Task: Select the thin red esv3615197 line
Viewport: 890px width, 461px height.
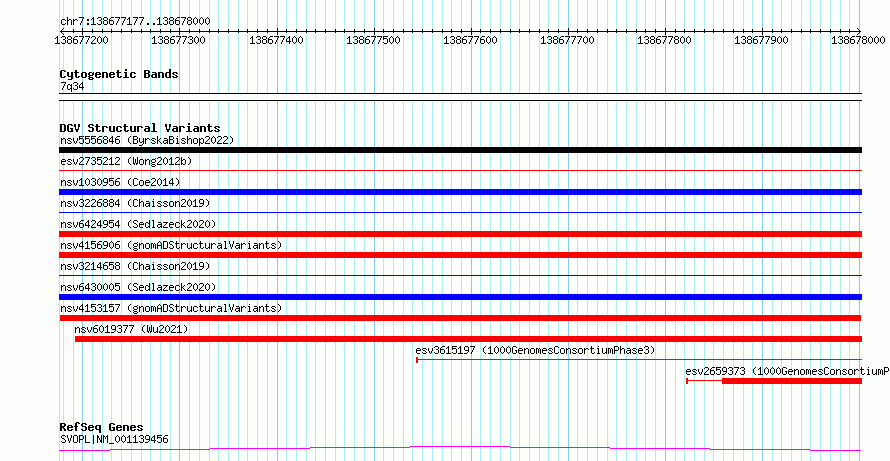Action: point(639,360)
